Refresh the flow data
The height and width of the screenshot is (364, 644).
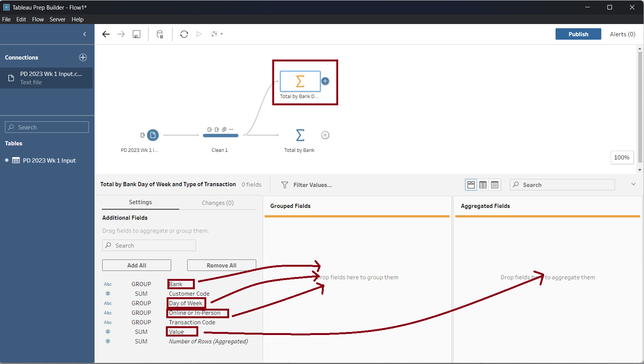point(184,34)
